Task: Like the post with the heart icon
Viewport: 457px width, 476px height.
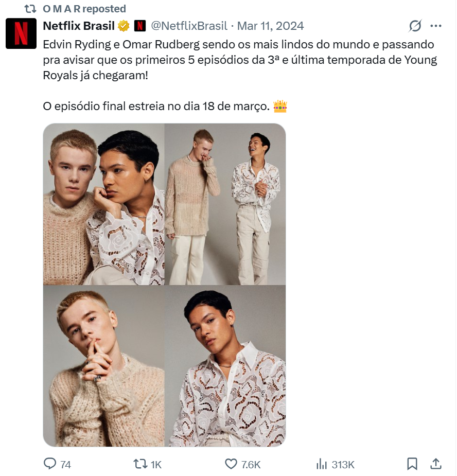Action: 231,464
